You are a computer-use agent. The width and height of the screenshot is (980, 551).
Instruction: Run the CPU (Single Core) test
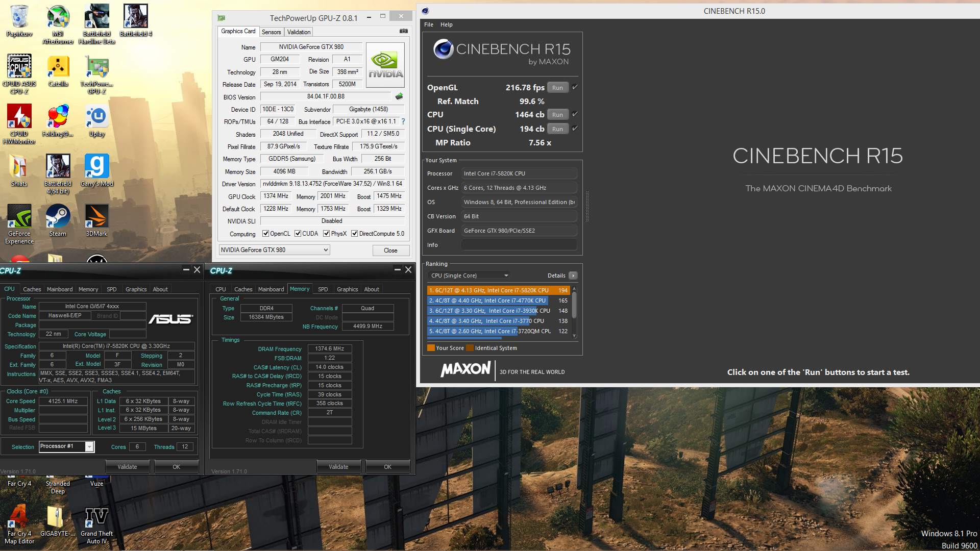point(557,129)
